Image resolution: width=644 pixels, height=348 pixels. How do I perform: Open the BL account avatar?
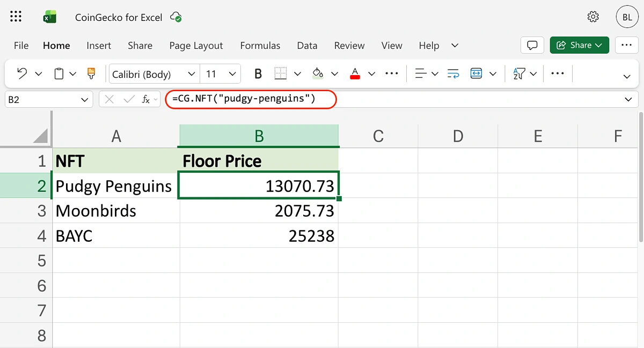pyautogui.click(x=627, y=17)
